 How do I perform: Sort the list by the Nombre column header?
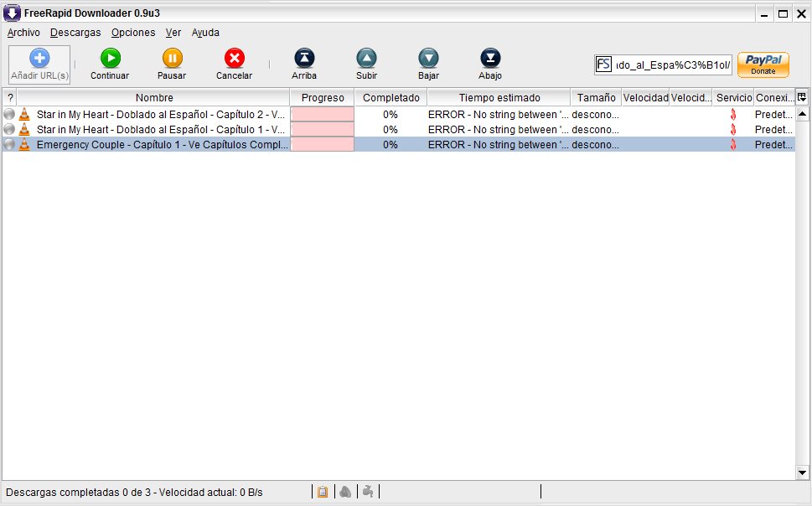(154, 98)
